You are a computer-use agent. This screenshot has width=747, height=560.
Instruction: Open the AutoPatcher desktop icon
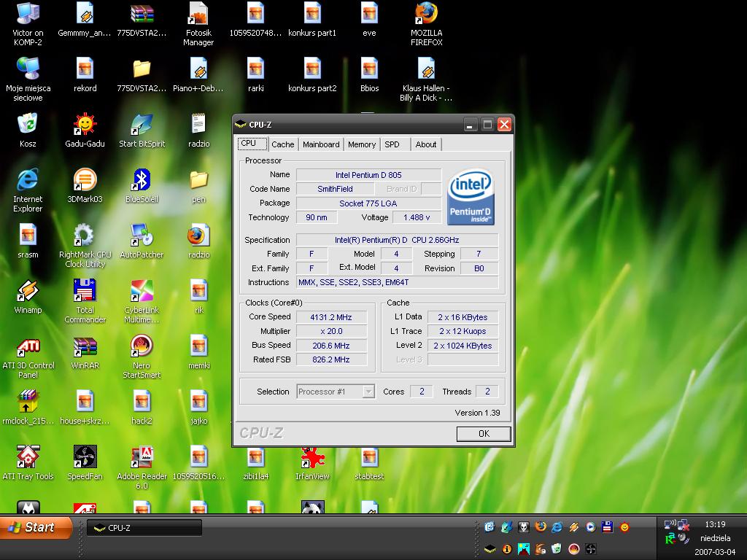pyautogui.click(x=142, y=241)
